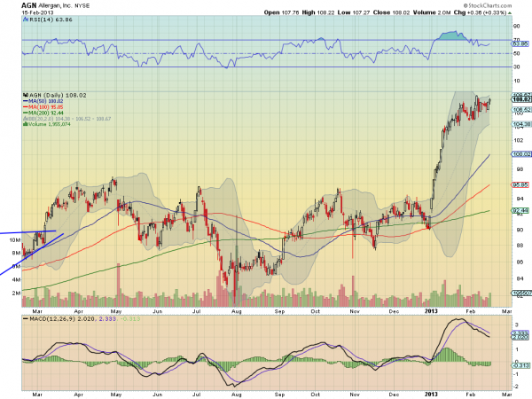Click 'Aug' on the price panel date axis
This screenshot has width=532, height=399.
[236, 311]
